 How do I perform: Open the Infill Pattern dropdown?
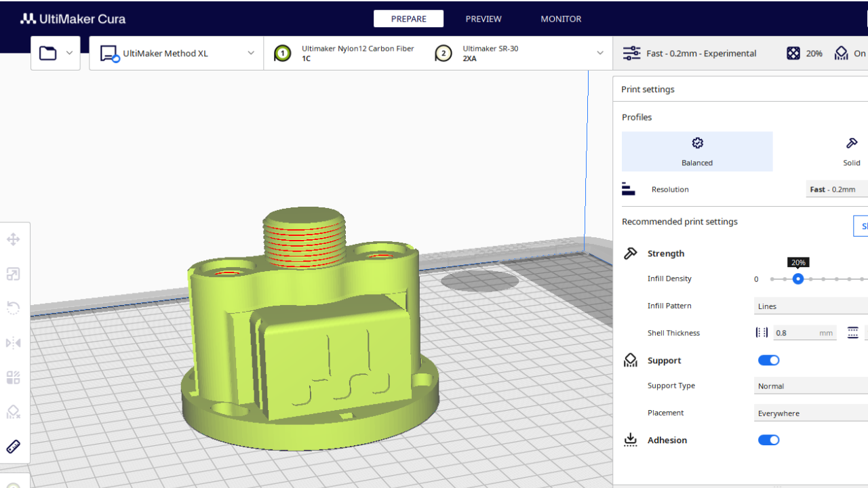[810, 306]
